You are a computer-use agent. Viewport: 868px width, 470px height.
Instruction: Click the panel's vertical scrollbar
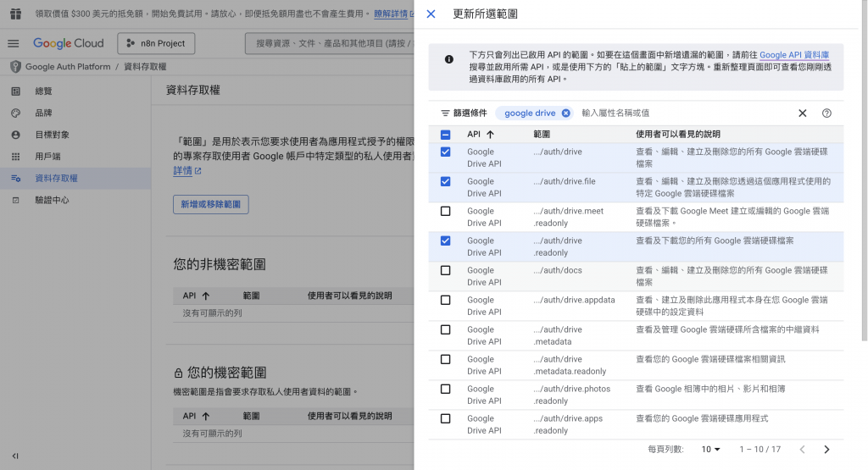click(x=864, y=171)
